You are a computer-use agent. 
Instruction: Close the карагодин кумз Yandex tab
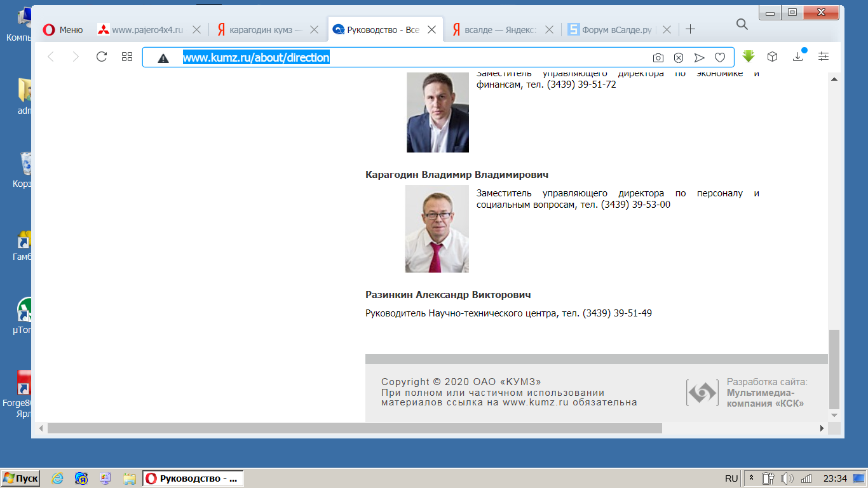tap(314, 30)
